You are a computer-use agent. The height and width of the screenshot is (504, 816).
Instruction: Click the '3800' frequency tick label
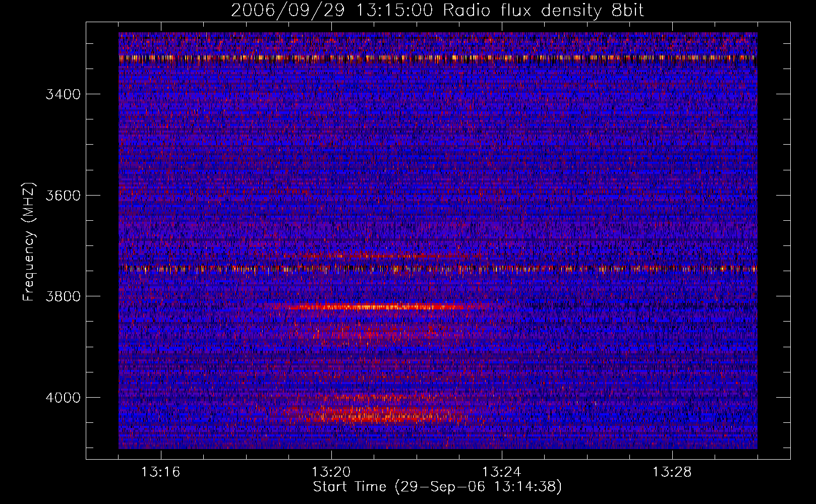point(63,296)
